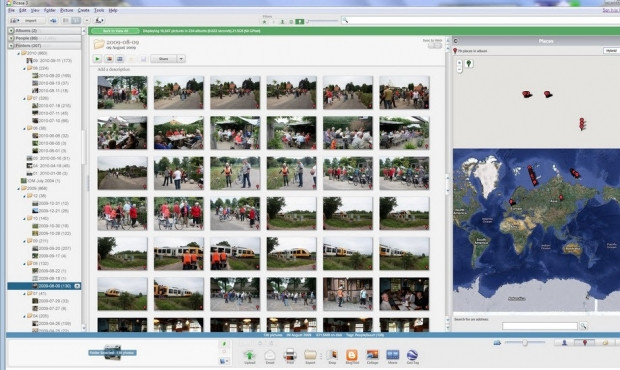Click the BlogThis! icon
This screenshot has width=620, height=370.
pos(352,357)
